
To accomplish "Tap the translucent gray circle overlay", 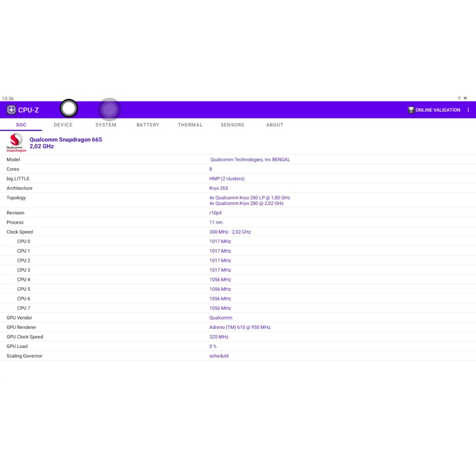I will 109,109.
